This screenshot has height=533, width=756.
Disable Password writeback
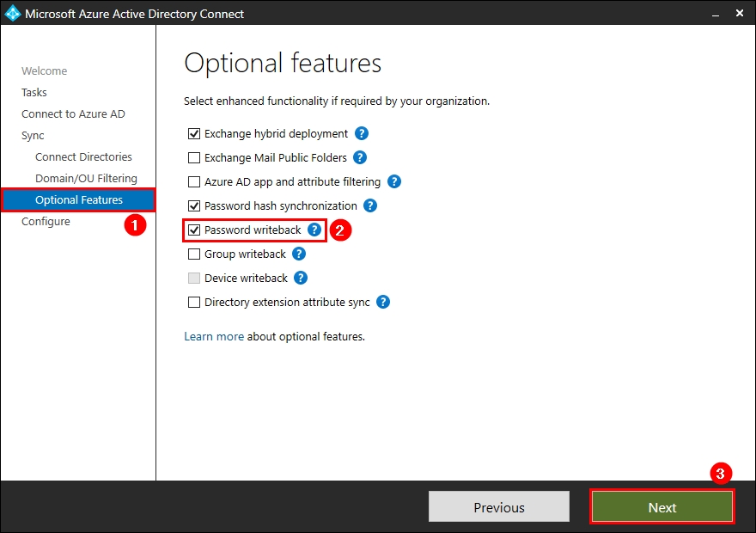pyautogui.click(x=193, y=230)
